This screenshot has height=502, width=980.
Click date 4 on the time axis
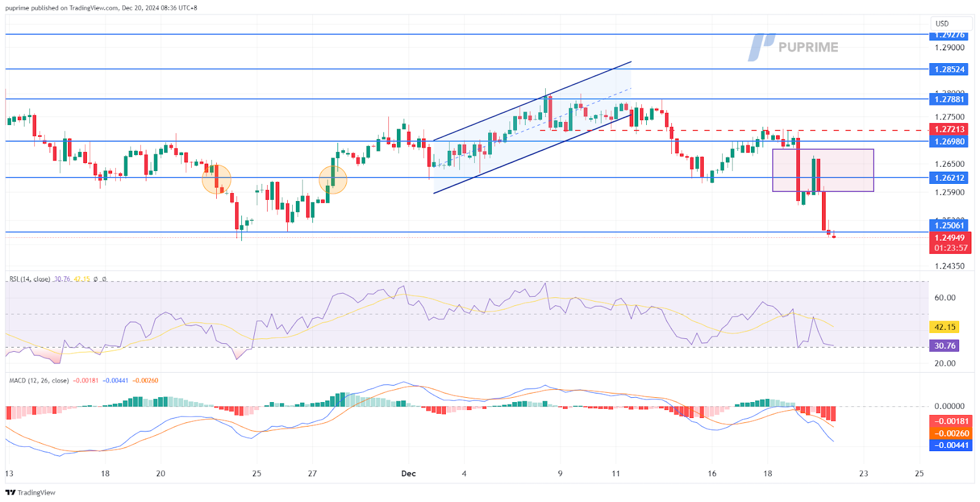pos(464,473)
